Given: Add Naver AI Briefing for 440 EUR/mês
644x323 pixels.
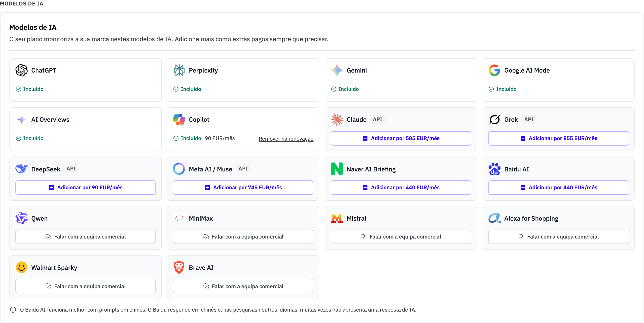Looking at the screenshot, I should pyautogui.click(x=401, y=188).
